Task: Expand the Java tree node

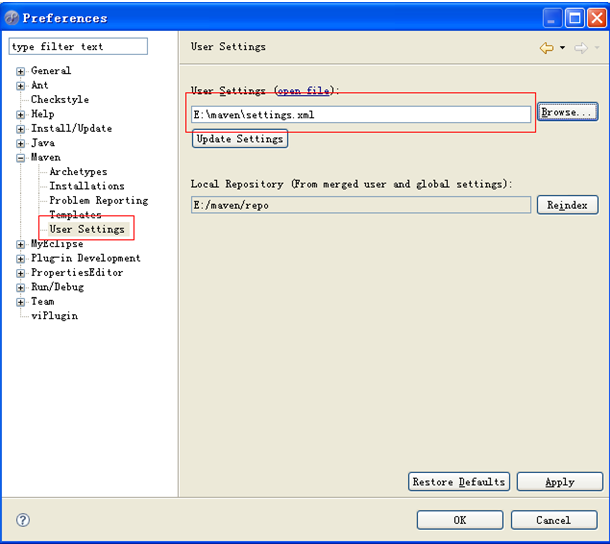Action: (x=21, y=143)
